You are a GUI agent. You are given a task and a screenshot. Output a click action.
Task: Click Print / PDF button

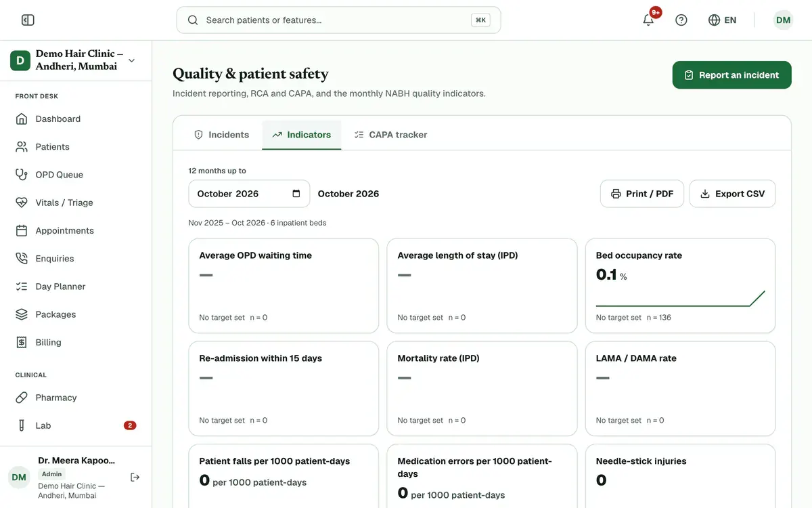pos(641,194)
